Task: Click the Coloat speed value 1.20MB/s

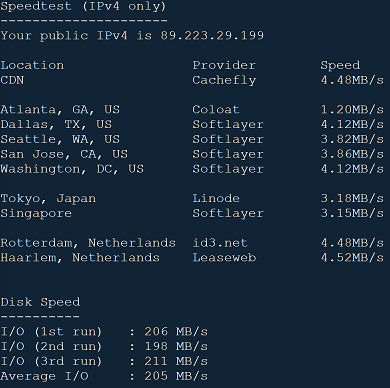Action: [x=352, y=110]
